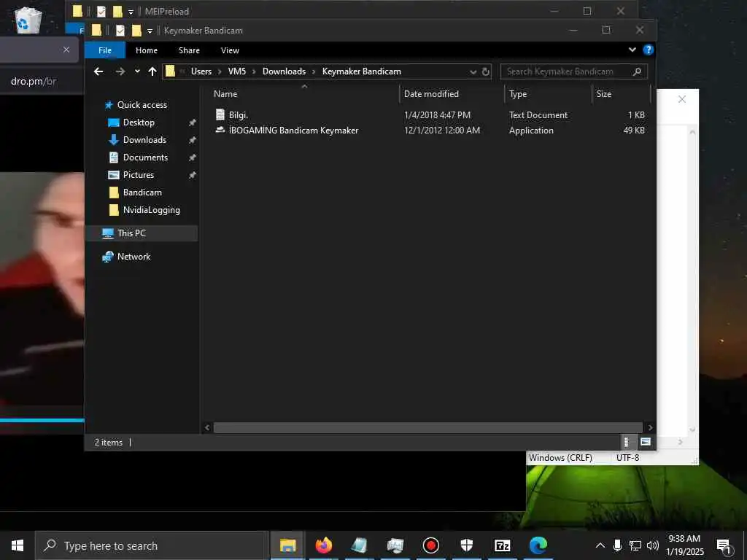Open the Share ribbon tab

[189, 50]
